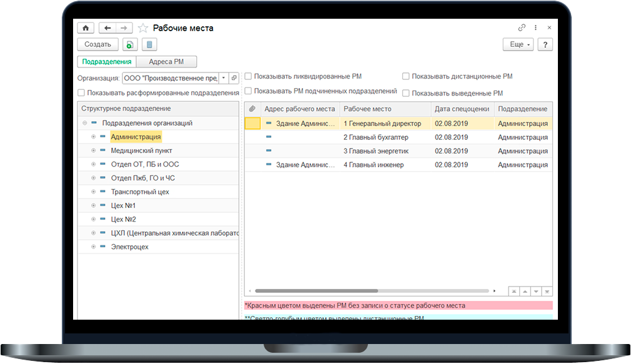
Task: Switch to the Адреса РМ tab
Action: (x=166, y=62)
